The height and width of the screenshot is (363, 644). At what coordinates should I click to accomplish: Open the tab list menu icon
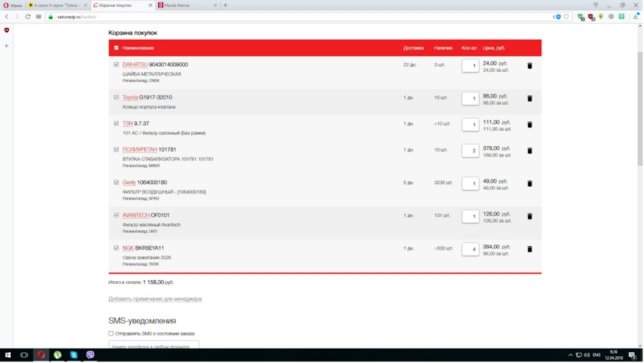point(596,5)
